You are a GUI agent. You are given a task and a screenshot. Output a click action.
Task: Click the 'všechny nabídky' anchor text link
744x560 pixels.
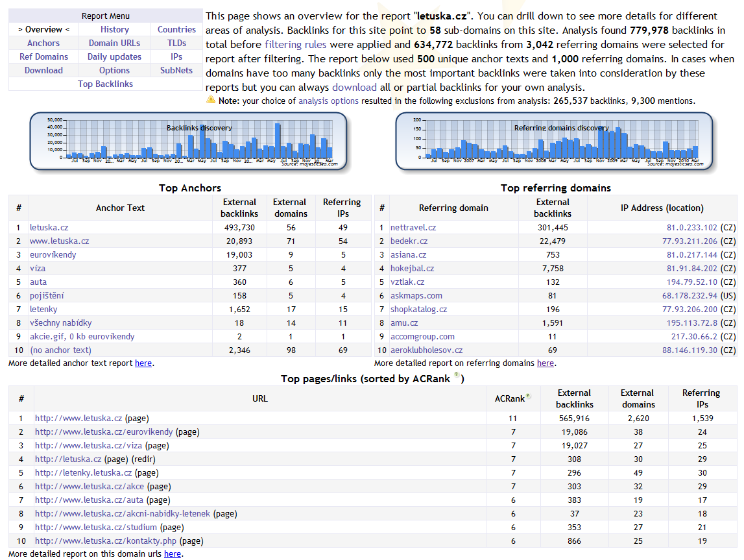[x=61, y=323]
